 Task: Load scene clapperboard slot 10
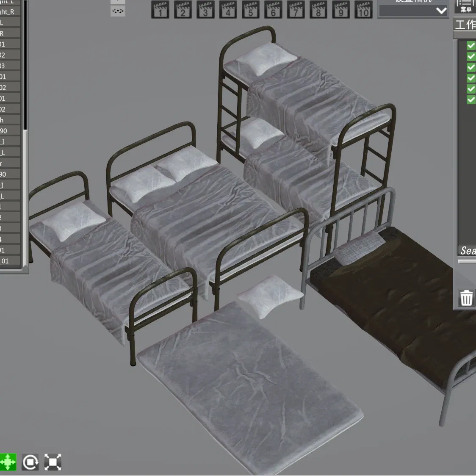click(x=363, y=9)
